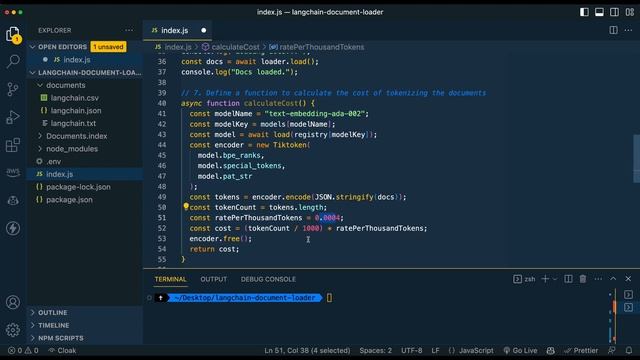Screen dimensions: 640x360
Task: Open the Source Control view
Action: click(x=13, y=89)
